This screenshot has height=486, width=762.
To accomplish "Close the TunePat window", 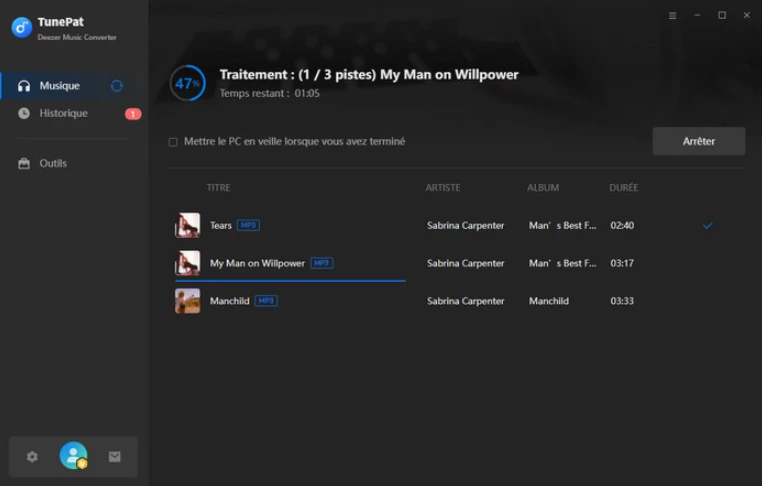I will [746, 16].
